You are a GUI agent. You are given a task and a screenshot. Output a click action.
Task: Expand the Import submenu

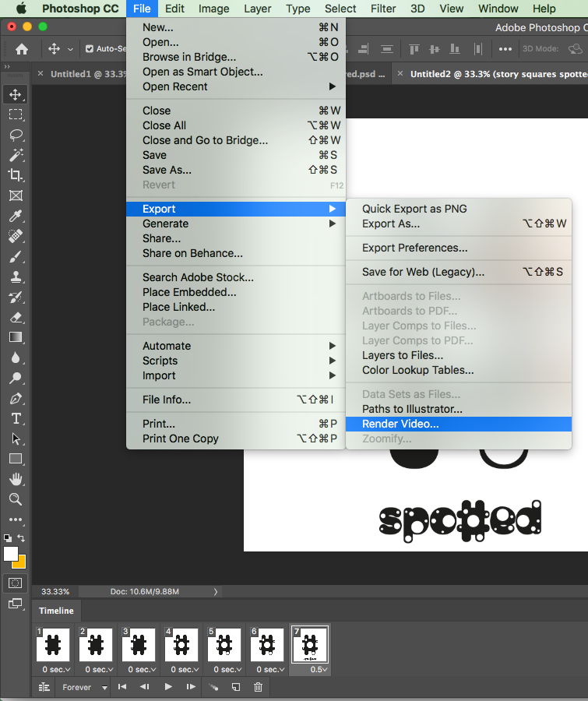(x=236, y=375)
